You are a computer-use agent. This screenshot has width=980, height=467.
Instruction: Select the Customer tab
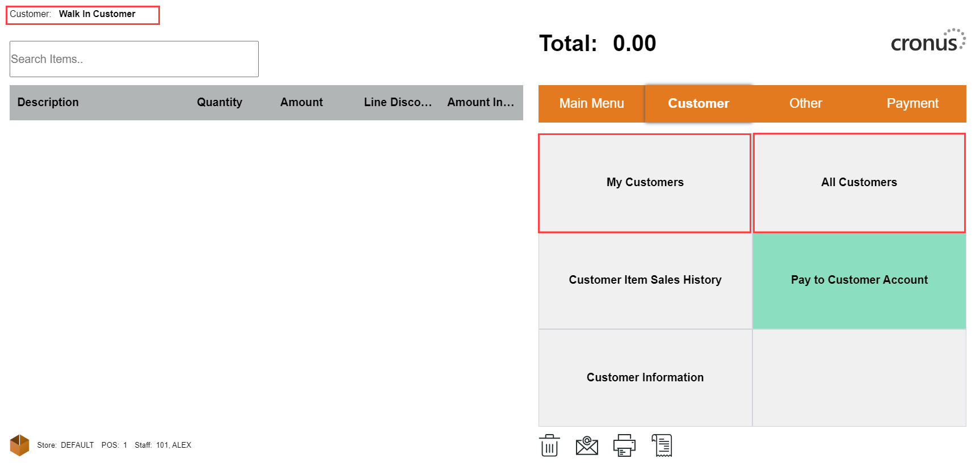[x=698, y=103]
